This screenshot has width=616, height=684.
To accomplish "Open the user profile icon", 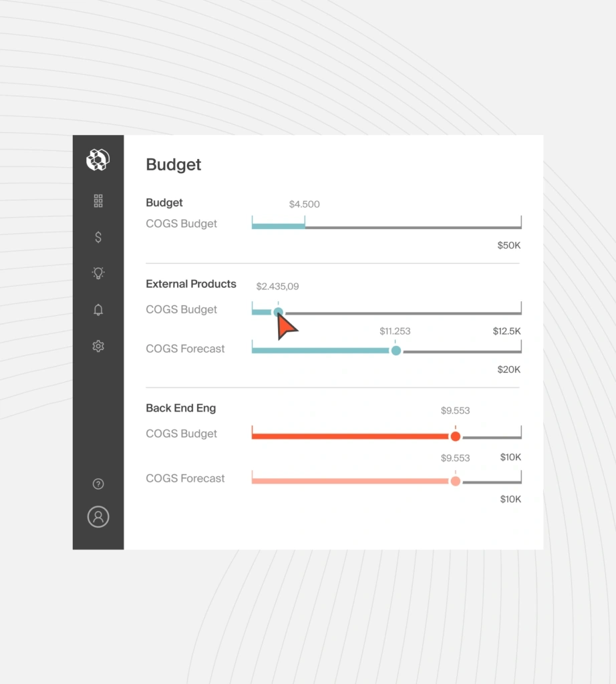I will click(98, 516).
